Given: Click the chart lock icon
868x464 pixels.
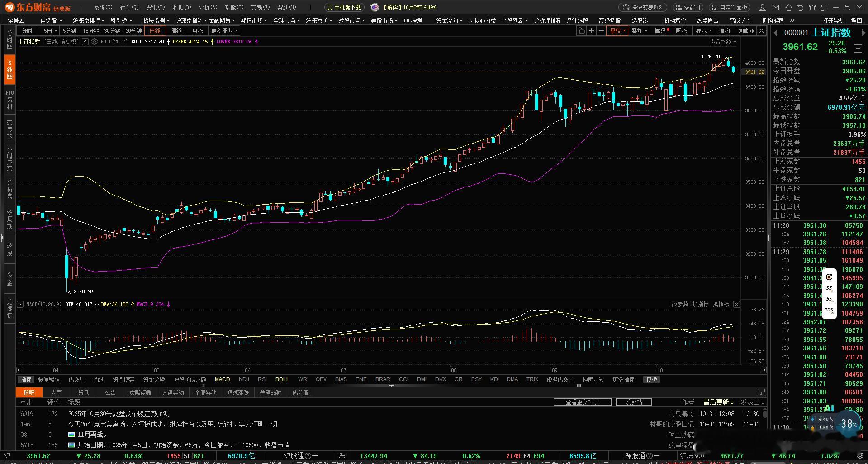Looking at the screenshot, I should [x=581, y=31].
